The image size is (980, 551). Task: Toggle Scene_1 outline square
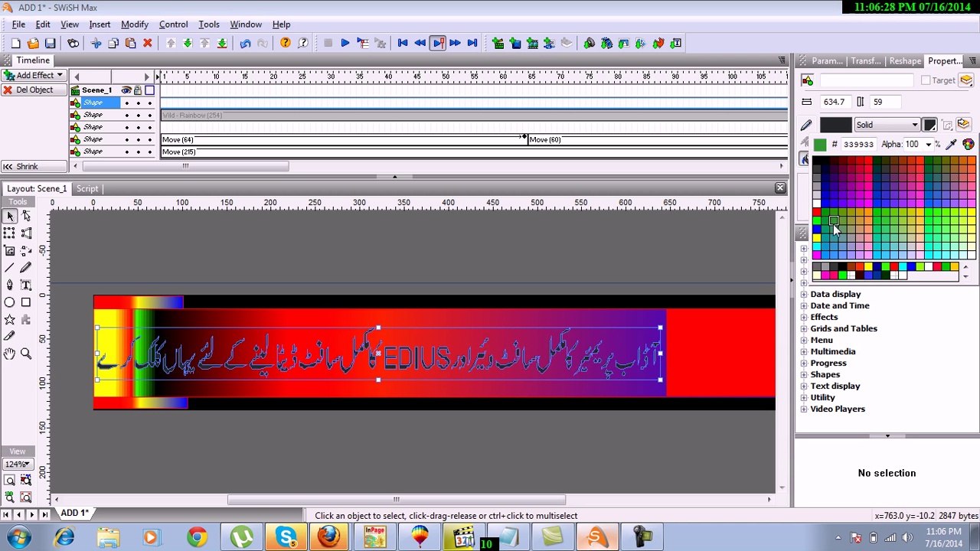point(150,90)
